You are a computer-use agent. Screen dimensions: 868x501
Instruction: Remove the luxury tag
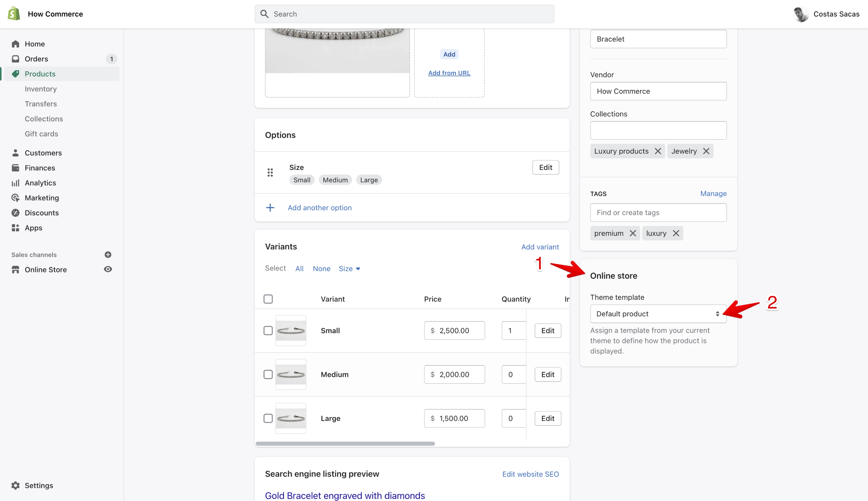click(x=676, y=233)
